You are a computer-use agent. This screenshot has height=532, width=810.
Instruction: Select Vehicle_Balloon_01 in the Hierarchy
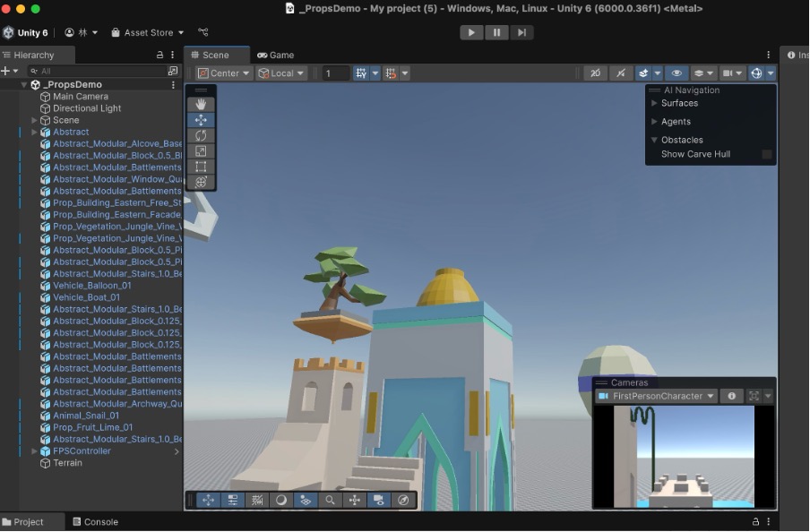point(91,286)
